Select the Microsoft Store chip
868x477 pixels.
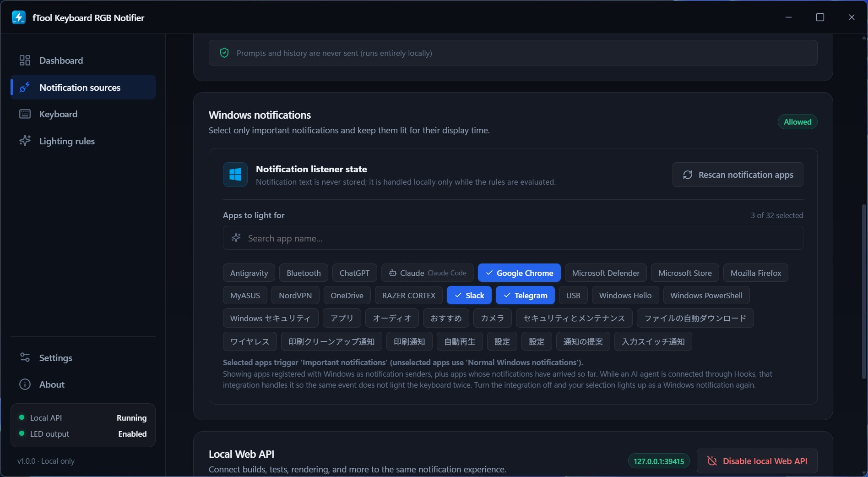click(685, 273)
